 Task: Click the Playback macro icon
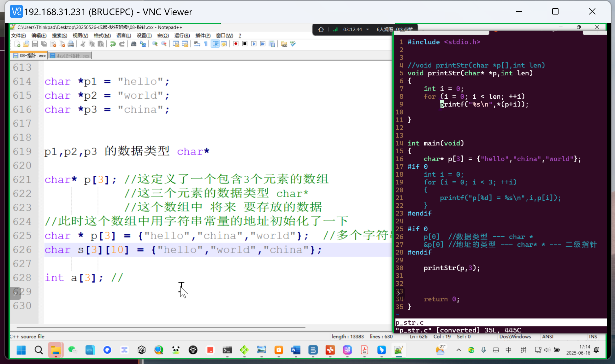click(254, 44)
